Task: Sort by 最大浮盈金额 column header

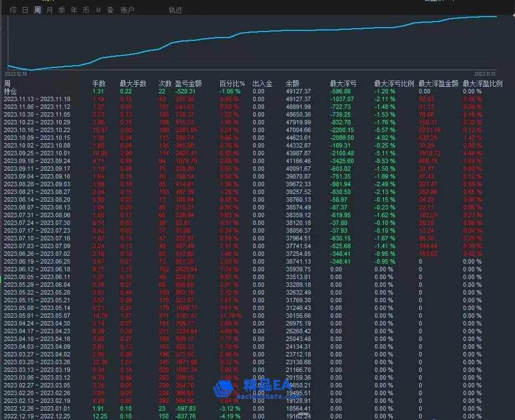Action: click(438, 83)
